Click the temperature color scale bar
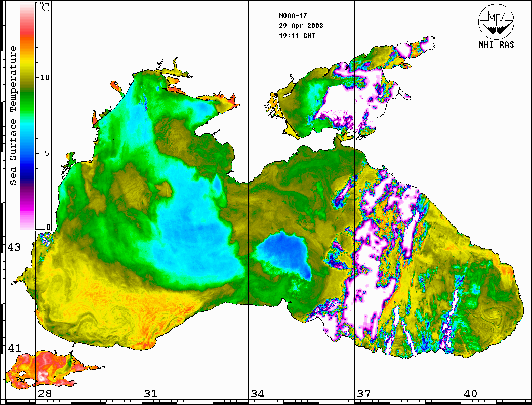 click(27, 116)
